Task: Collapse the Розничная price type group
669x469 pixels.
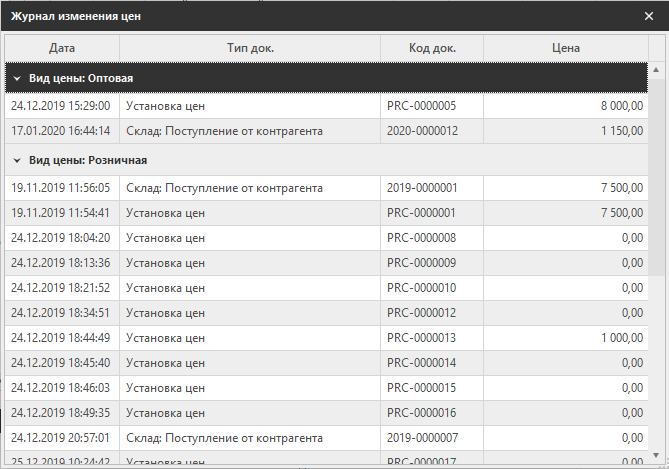Action: click(17, 160)
